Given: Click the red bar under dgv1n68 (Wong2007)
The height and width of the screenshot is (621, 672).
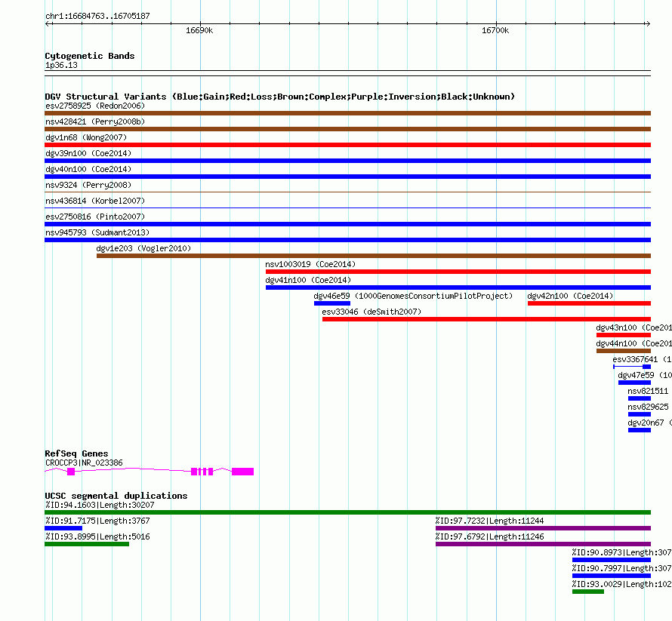Looking at the screenshot, I should click(347, 145).
